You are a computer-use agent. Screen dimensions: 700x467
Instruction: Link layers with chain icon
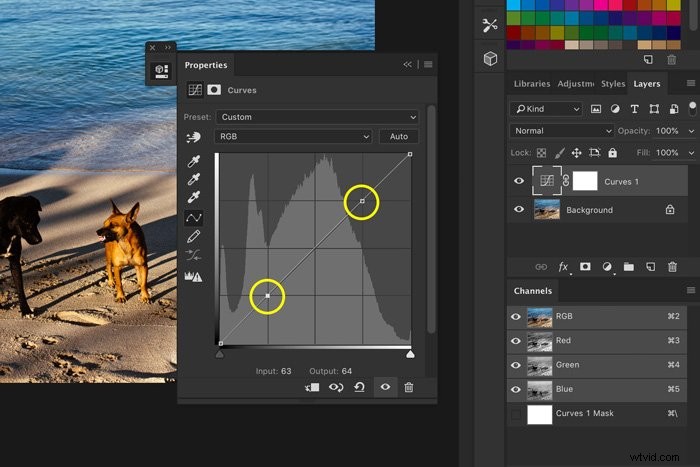pyautogui.click(x=541, y=267)
